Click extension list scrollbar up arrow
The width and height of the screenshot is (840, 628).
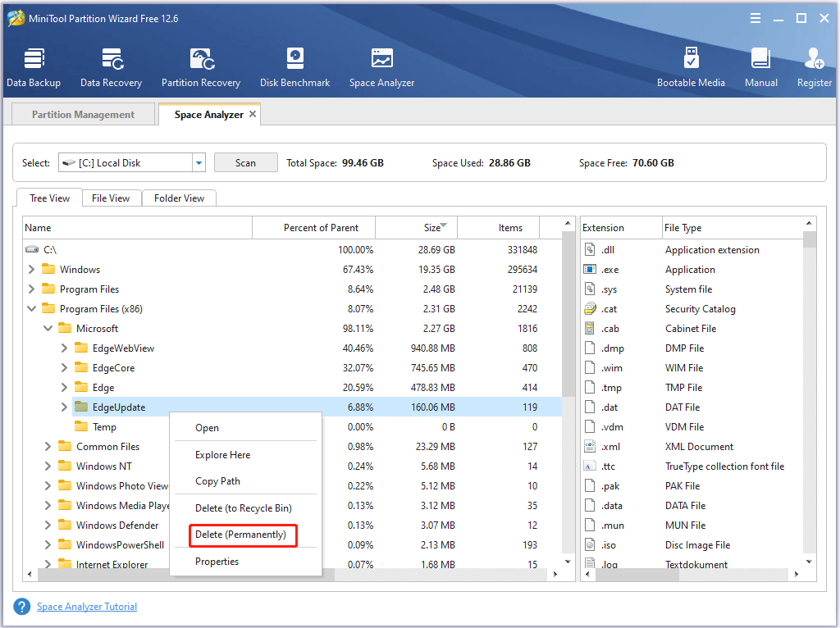click(x=809, y=223)
